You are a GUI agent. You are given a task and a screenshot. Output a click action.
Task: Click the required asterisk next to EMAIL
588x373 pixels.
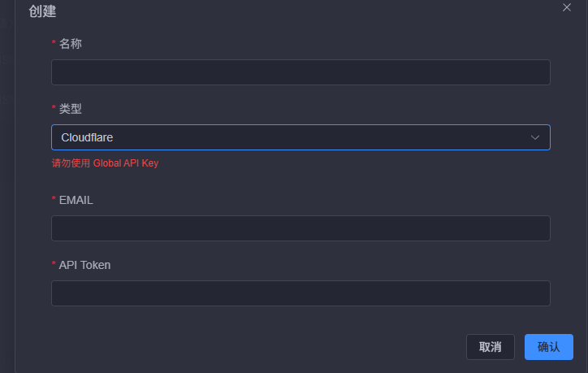(54, 201)
